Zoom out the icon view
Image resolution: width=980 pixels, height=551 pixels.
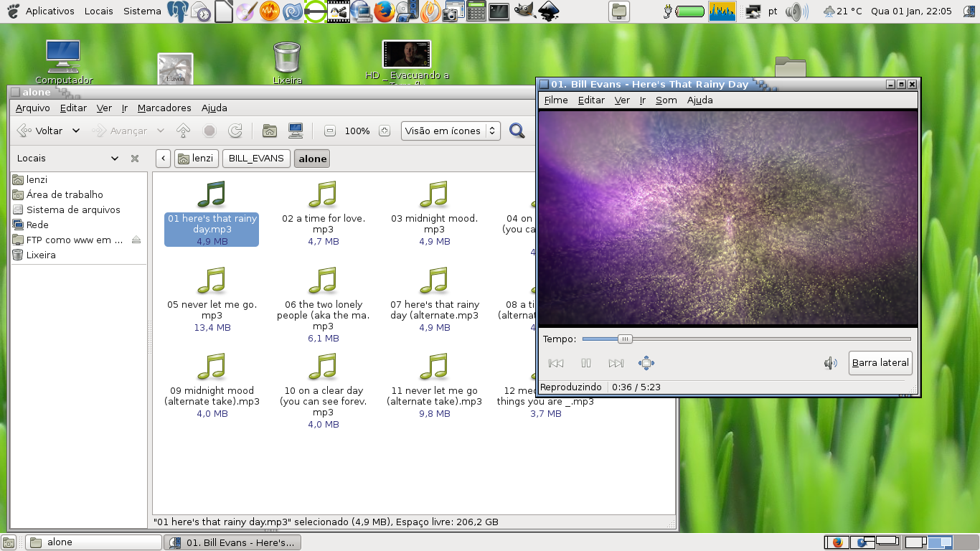pyautogui.click(x=330, y=131)
